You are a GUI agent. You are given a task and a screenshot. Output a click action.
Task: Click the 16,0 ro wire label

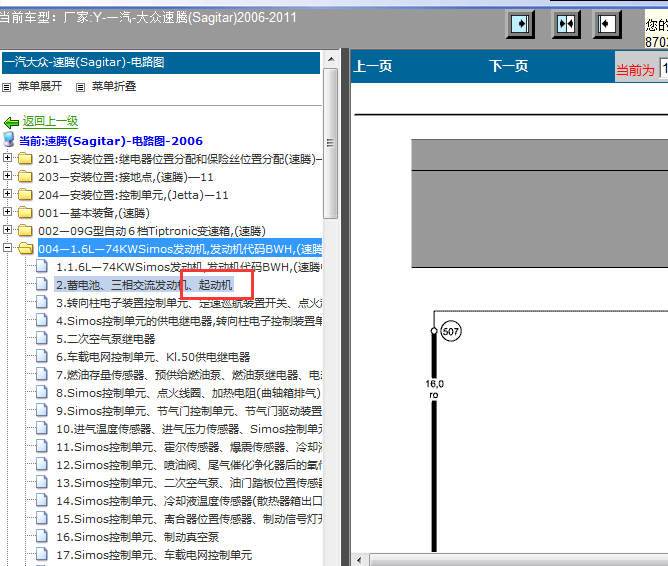(x=434, y=389)
